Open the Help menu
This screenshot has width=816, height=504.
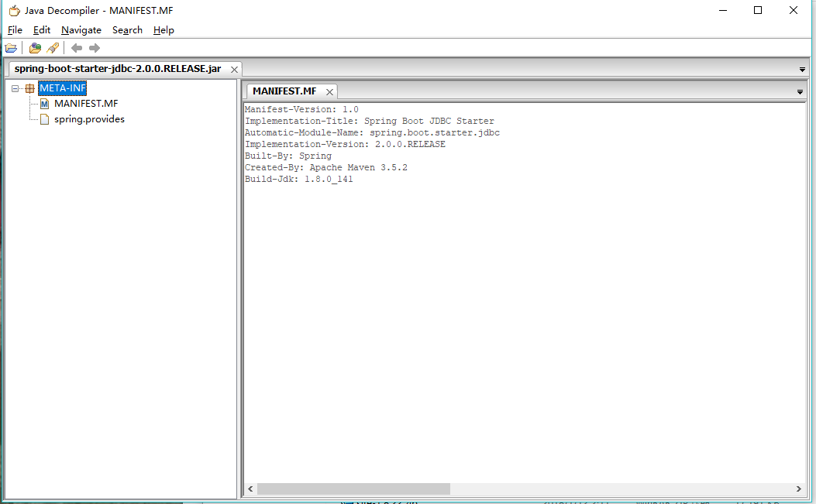[x=164, y=30]
